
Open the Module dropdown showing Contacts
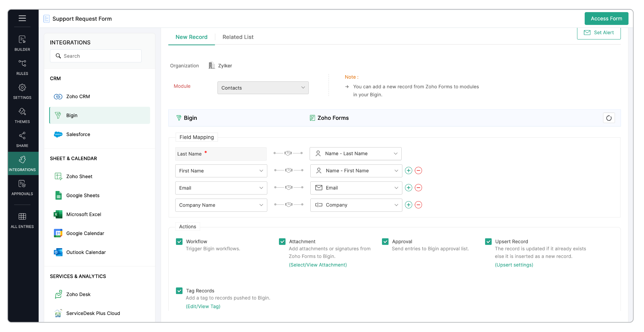click(x=263, y=88)
